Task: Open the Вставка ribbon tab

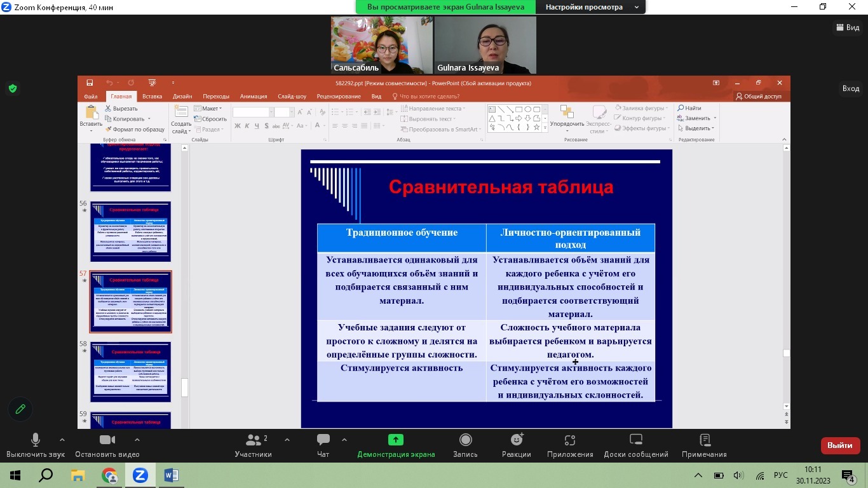Action: point(152,97)
